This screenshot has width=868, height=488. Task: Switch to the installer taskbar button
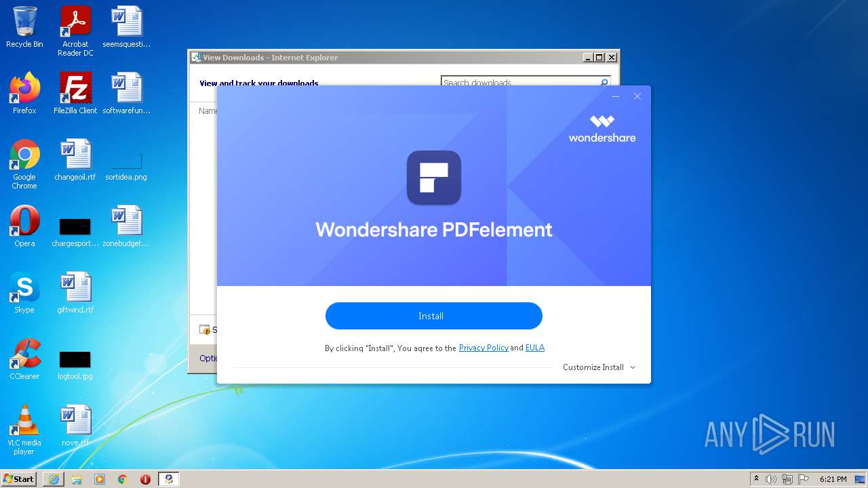click(169, 479)
